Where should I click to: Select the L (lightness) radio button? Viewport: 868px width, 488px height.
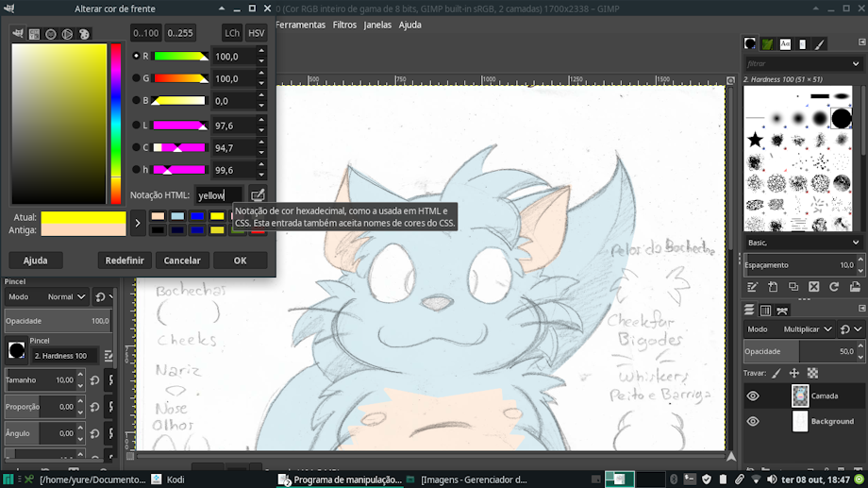click(136, 126)
